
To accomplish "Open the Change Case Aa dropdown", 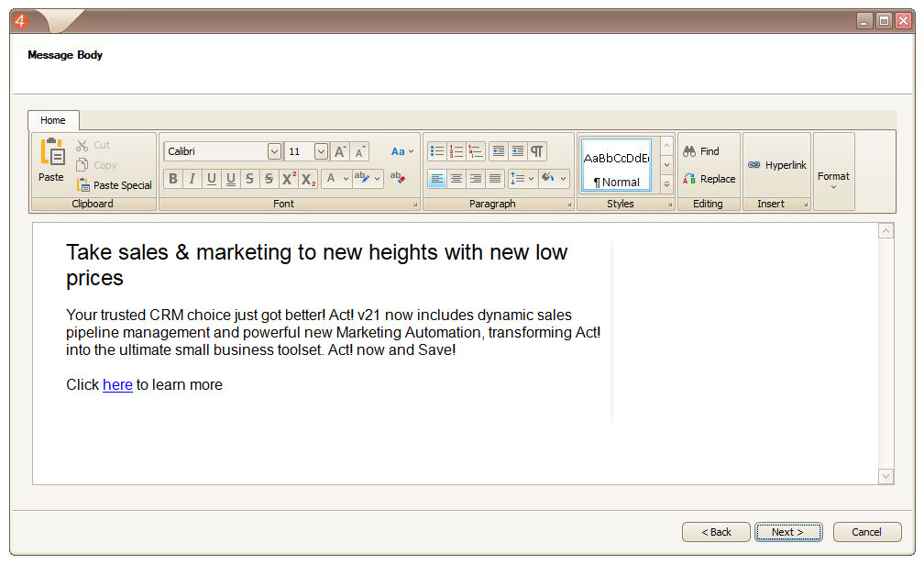I will (402, 151).
